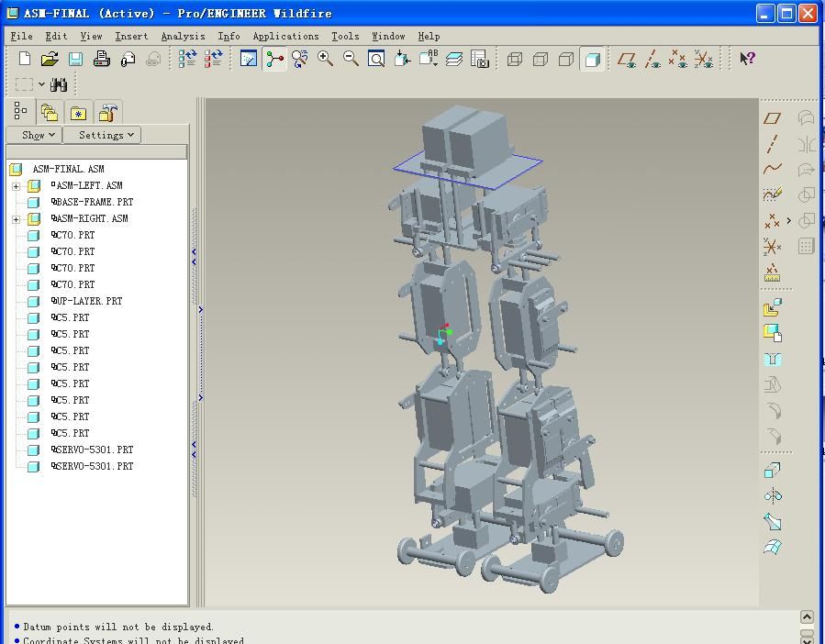This screenshot has width=825, height=644.
Task: Launch the context-sensitive help pointer
Action: 747,59
